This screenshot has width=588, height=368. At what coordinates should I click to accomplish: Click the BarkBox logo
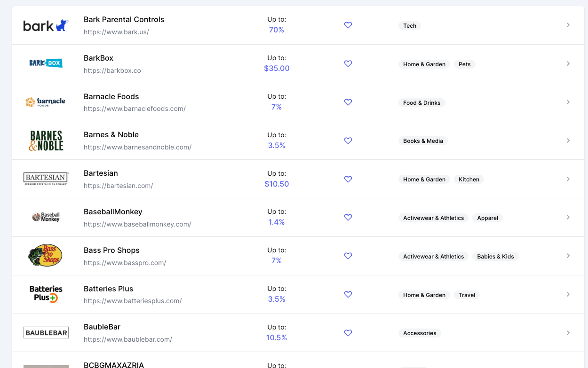pyautogui.click(x=46, y=63)
